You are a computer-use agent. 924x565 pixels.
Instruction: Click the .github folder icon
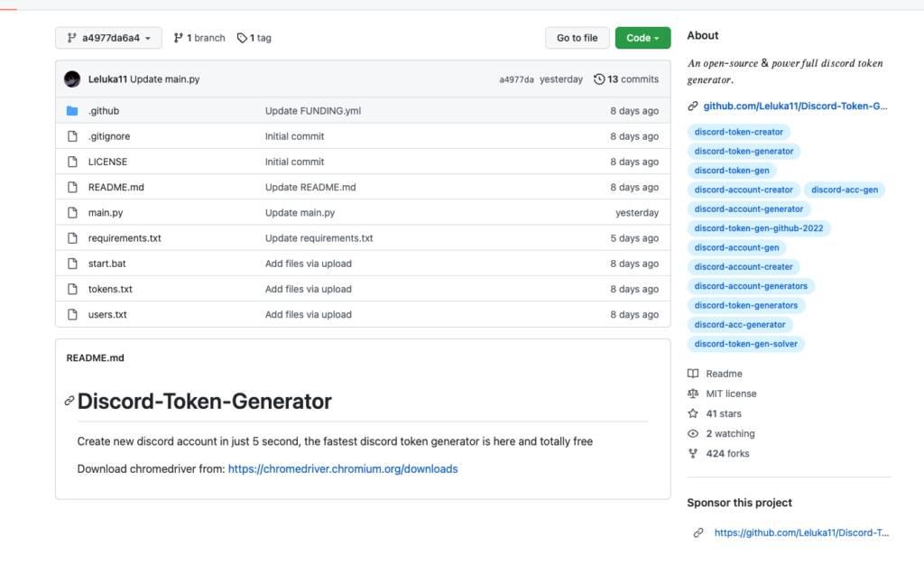click(72, 111)
